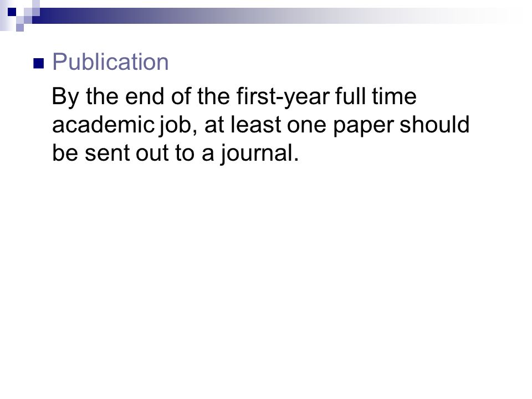
Task: Click the blue square bullet beside Publication
Action: point(39,63)
